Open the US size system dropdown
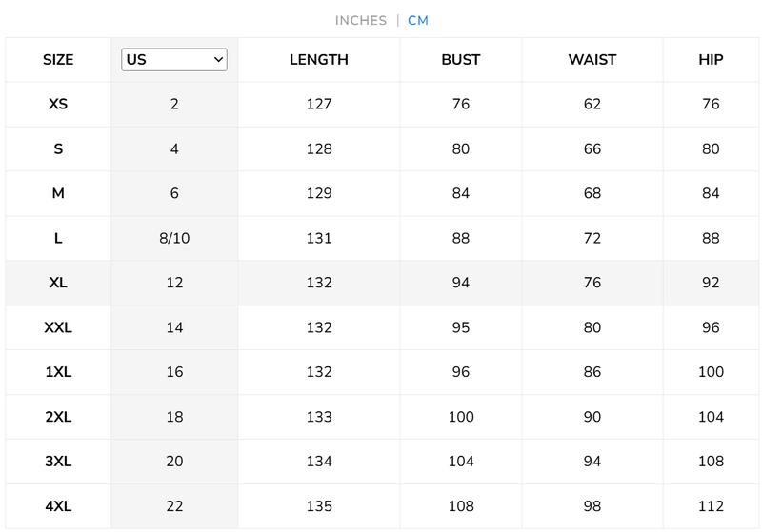This screenshot has width=762, height=532. point(174,60)
